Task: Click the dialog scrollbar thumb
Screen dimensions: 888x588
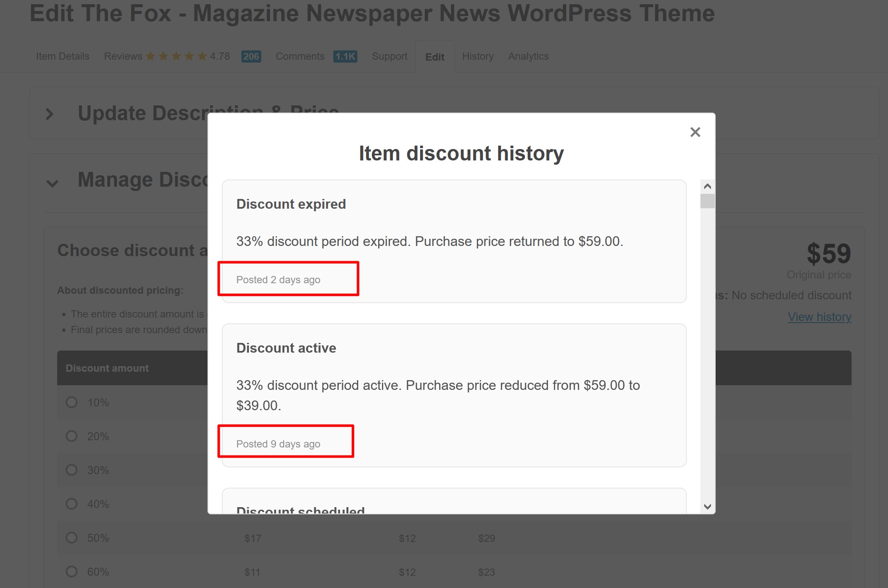Action: 707,201
